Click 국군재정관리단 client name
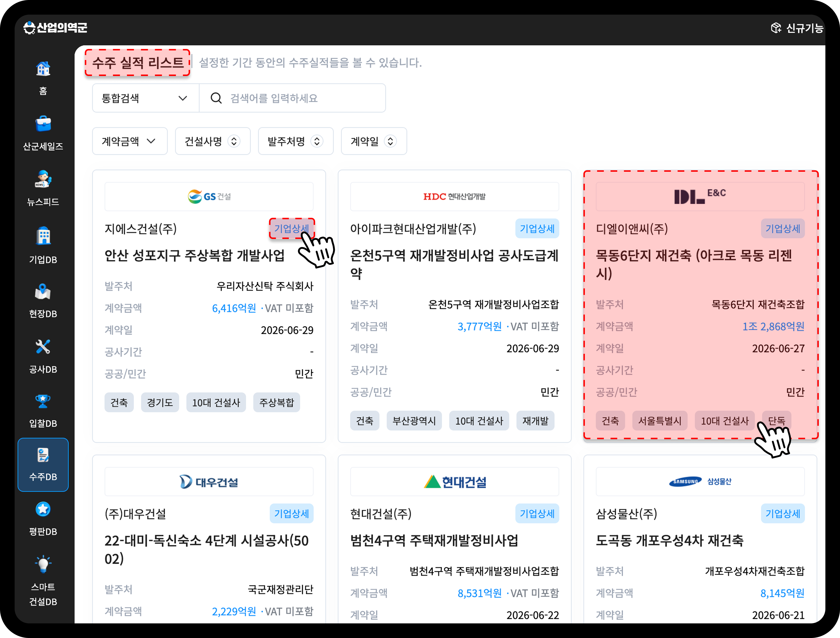This screenshot has height=638, width=840. [280, 589]
